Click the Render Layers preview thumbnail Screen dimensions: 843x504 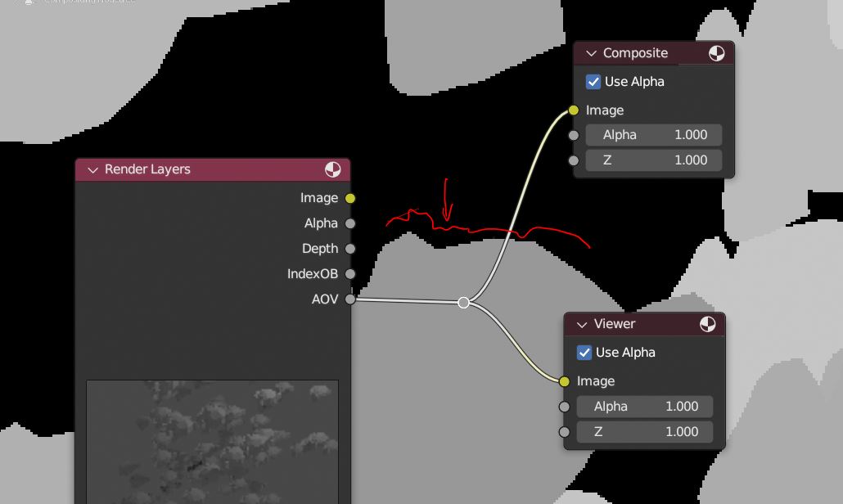212,442
